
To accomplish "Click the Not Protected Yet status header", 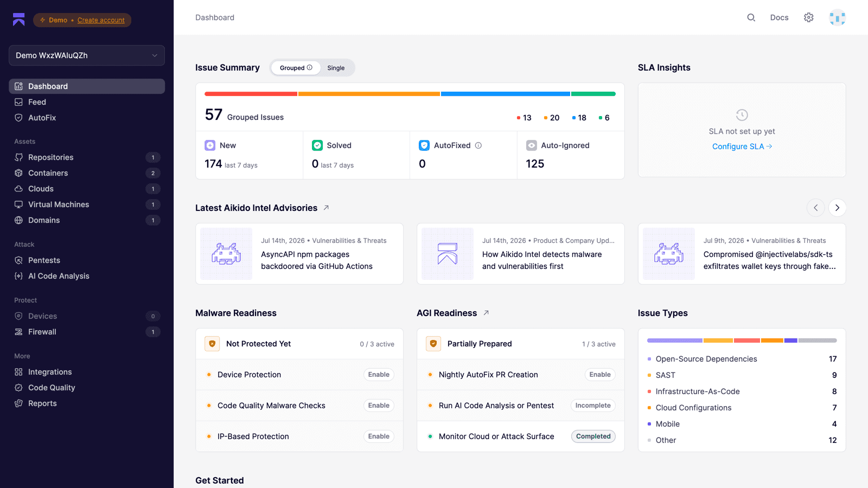I will point(299,344).
